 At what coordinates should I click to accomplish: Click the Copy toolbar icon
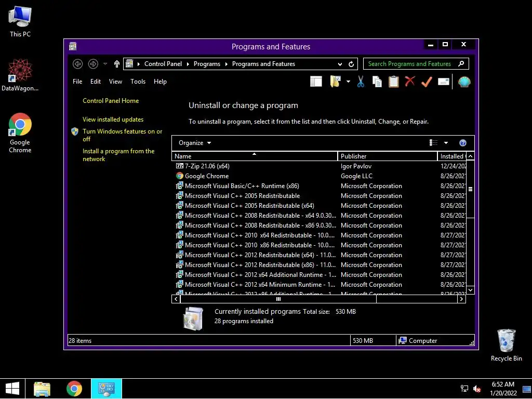tap(377, 82)
